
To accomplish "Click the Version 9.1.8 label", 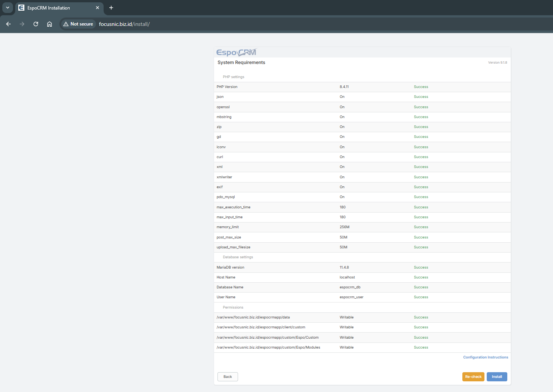I will pyautogui.click(x=497, y=62).
